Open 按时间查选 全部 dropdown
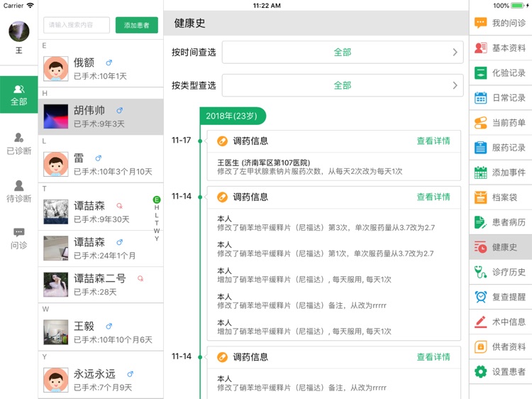532x399 pixels. click(343, 53)
